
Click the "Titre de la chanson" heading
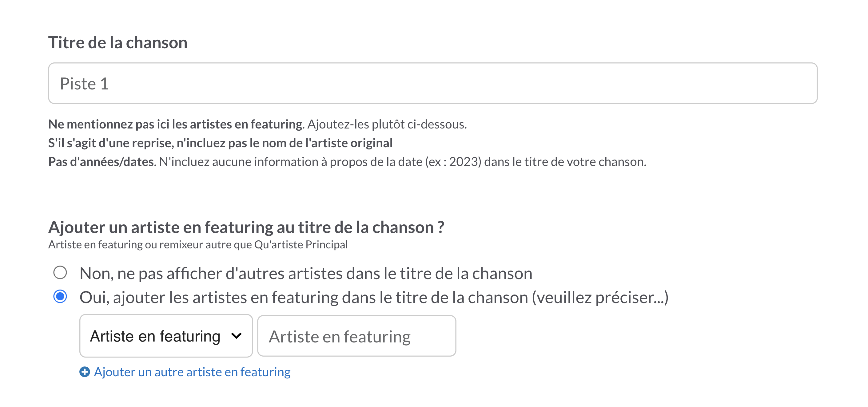click(x=117, y=43)
